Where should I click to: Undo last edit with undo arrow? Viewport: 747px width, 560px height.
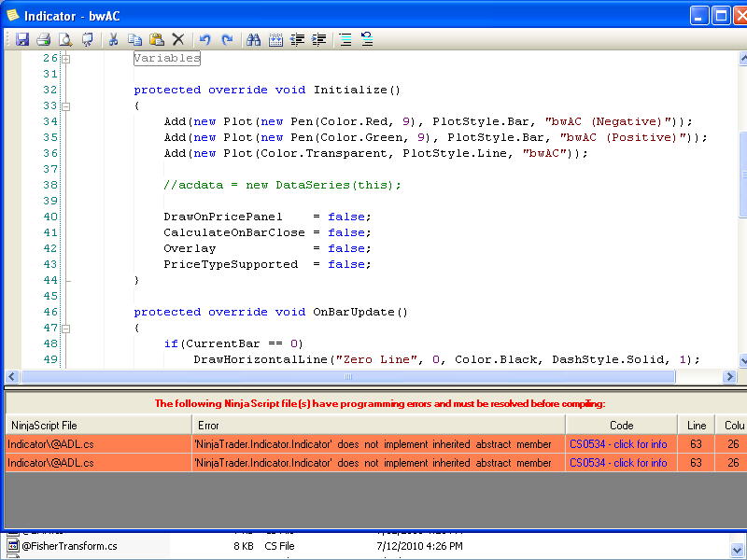204,39
